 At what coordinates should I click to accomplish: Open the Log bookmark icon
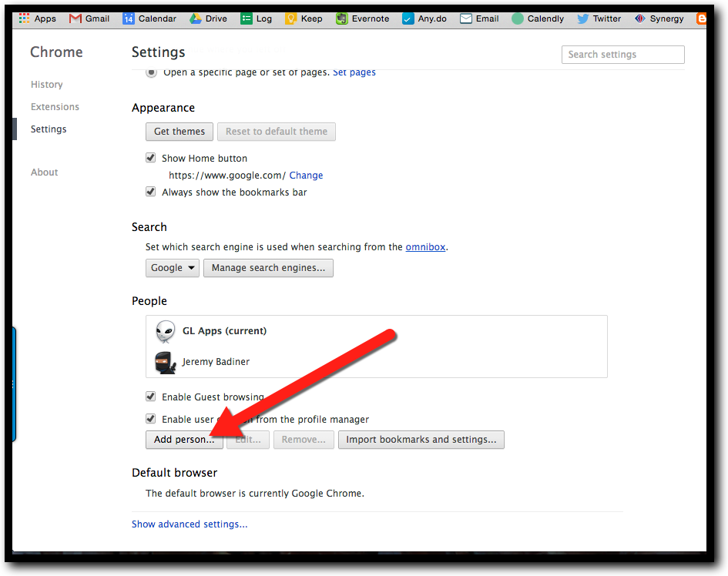point(246,18)
